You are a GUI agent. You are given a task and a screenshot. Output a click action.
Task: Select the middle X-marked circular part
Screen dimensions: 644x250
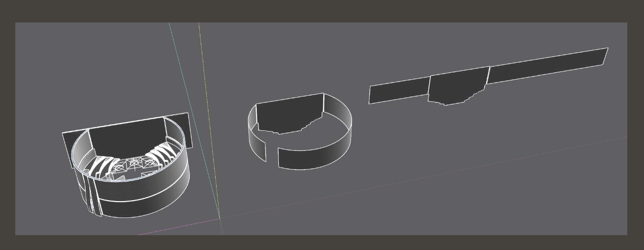134,163
